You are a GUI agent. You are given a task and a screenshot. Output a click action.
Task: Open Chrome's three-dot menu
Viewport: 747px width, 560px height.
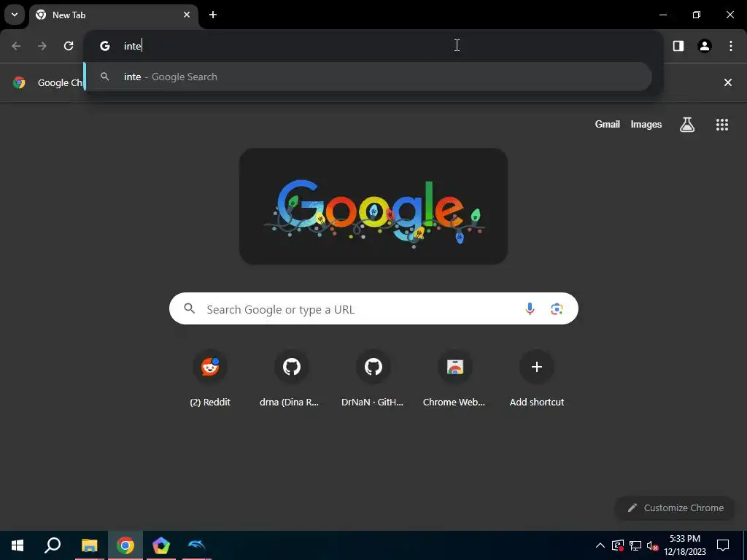pyautogui.click(x=731, y=46)
